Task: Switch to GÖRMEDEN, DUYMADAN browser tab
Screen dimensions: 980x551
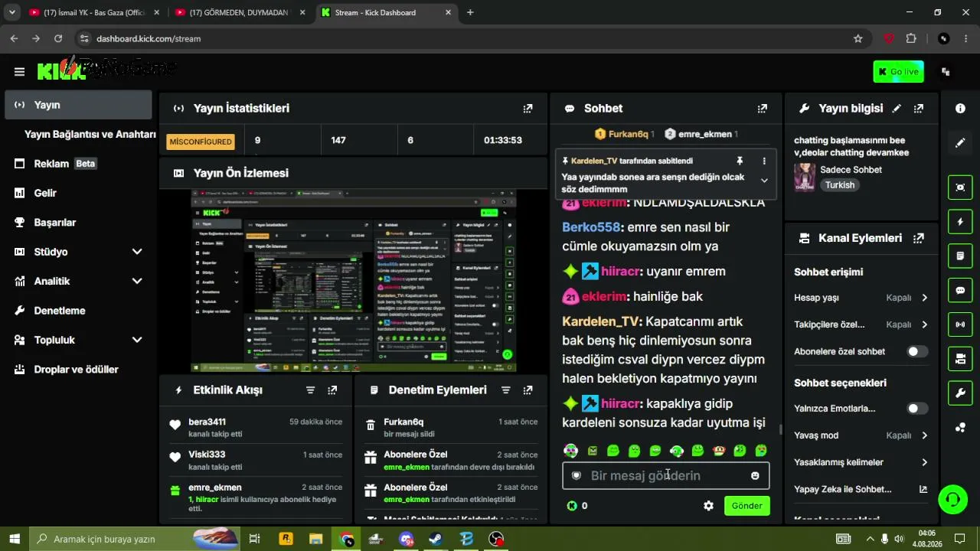Action: click(239, 12)
